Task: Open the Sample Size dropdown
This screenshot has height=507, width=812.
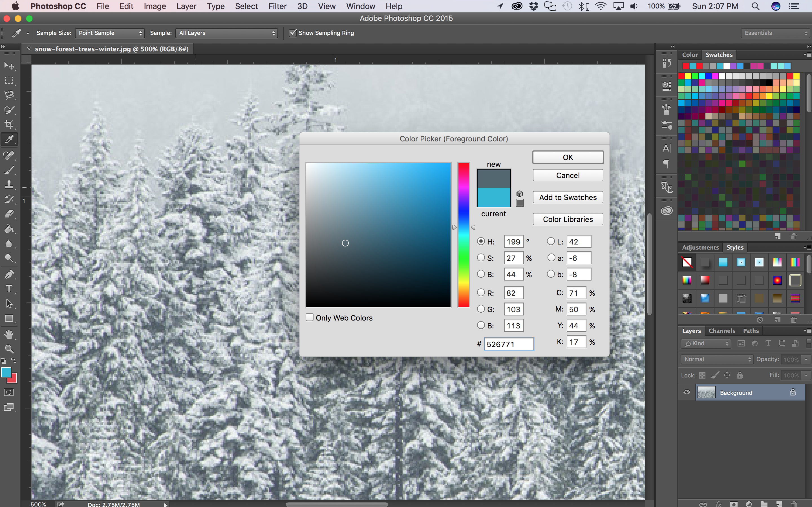Action: click(110, 33)
